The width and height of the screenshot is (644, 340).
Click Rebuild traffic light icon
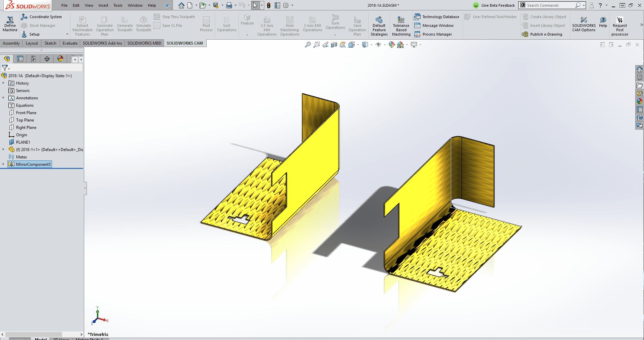click(x=269, y=5)
